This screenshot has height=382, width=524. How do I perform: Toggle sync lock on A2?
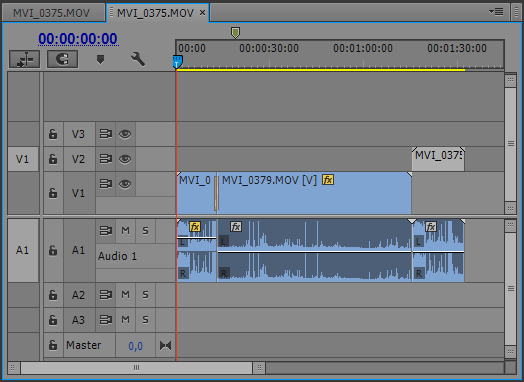[106, 295]
